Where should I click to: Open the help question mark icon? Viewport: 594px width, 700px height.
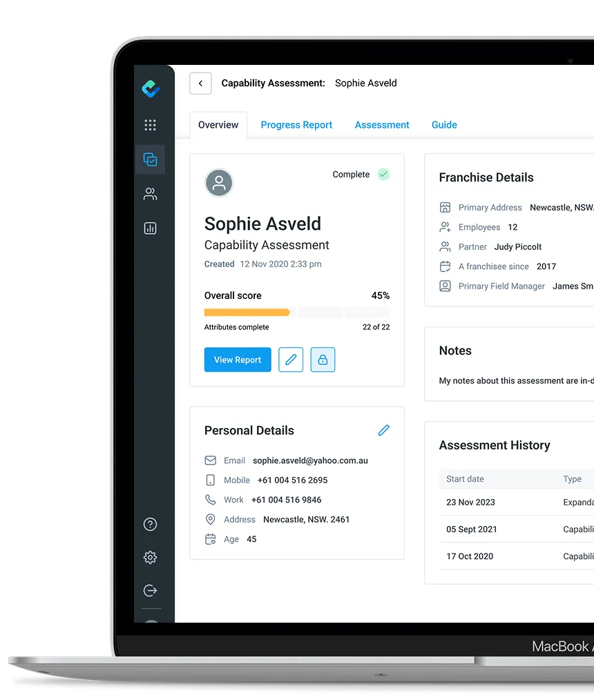(x=150, y=524)
